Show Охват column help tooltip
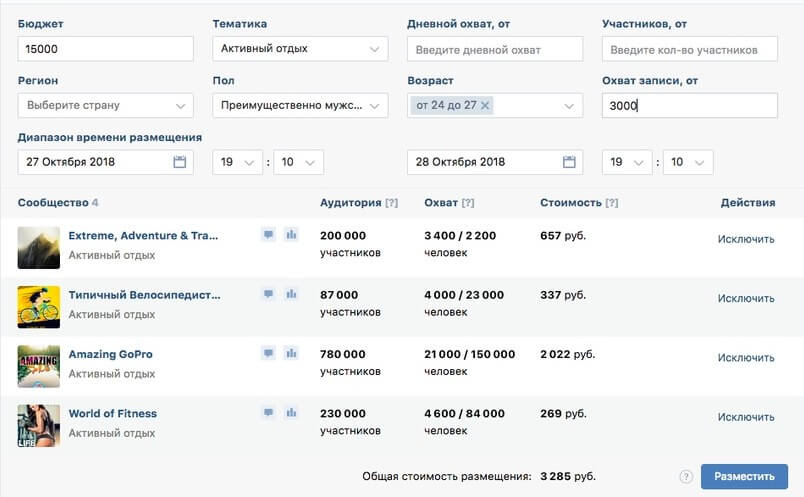This screenshot has height=497, width=804. tap(468, 203)
